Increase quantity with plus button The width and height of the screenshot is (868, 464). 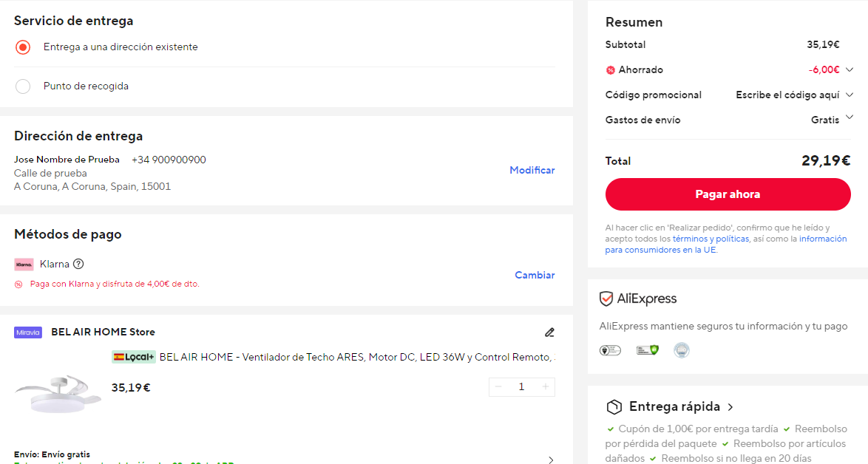point(545,386)
